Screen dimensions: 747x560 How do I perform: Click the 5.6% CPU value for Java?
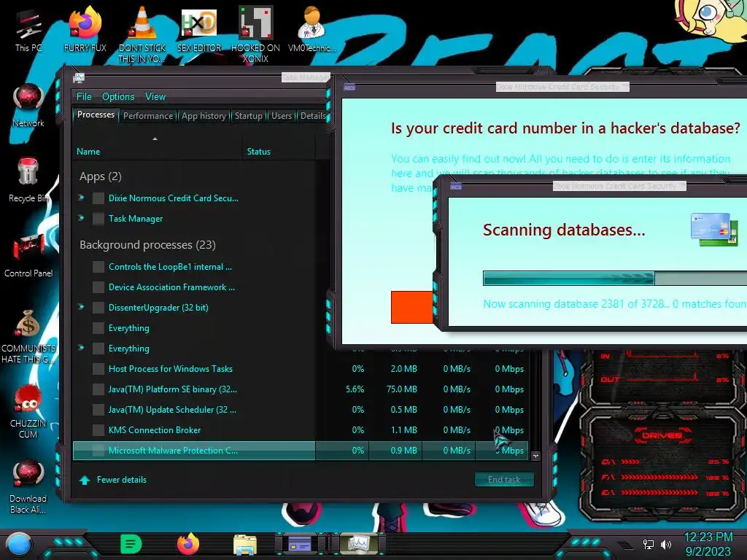(x=355, y=389)
